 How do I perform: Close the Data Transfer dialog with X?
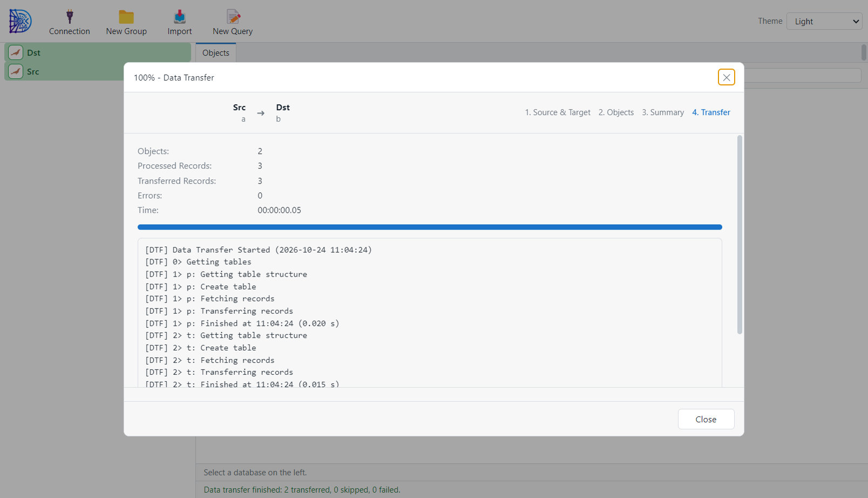coord(727,77)
